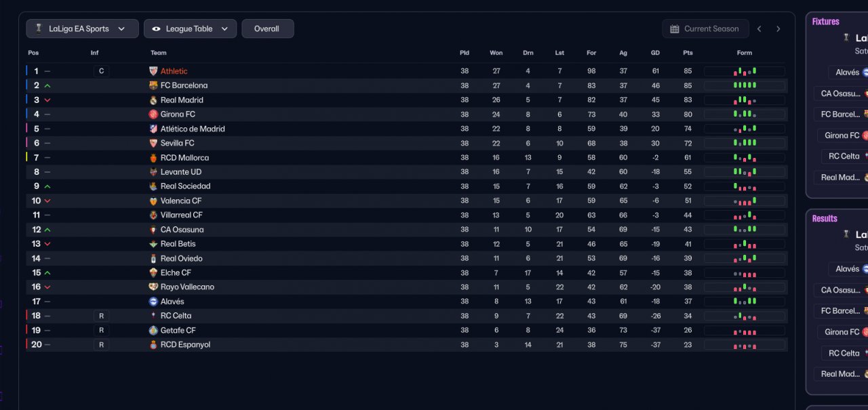Viewport: 868px width, 410px height.
Task: Click the Girona FC badge icon
Action: click(x=153, y=115)
